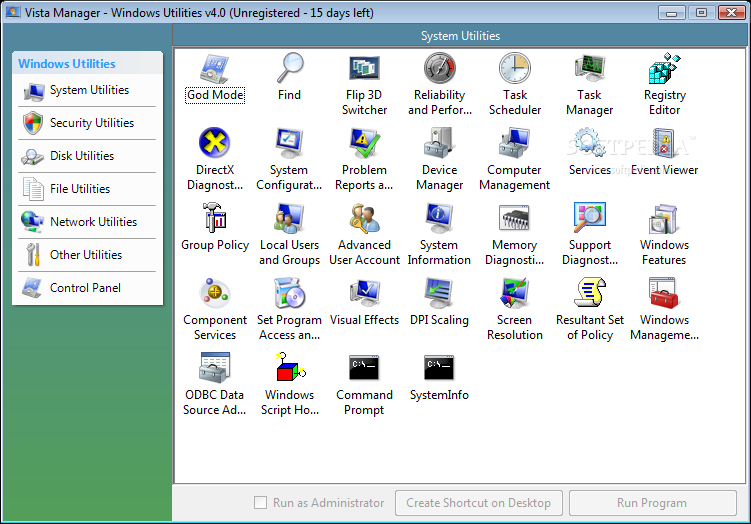Click the System Utilities panel title bar
The image size is (751, 524).
pos(460,36)
